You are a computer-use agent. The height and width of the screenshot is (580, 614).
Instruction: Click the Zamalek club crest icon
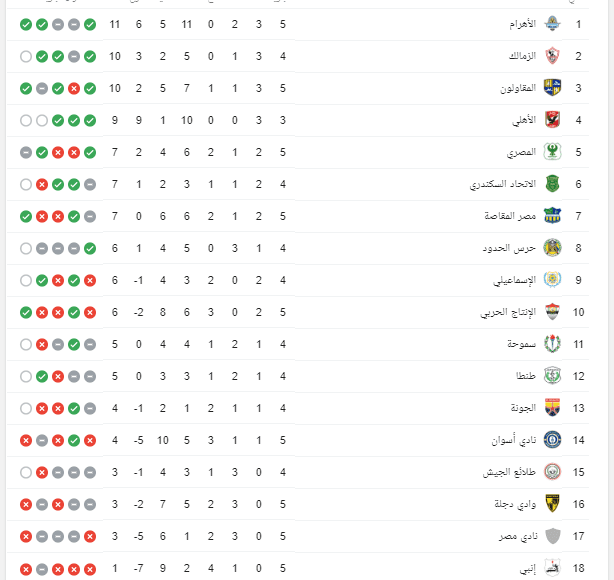[553, 56]
